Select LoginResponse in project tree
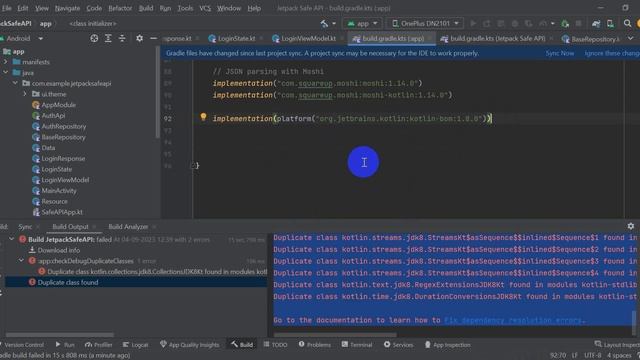 point(59,158)
